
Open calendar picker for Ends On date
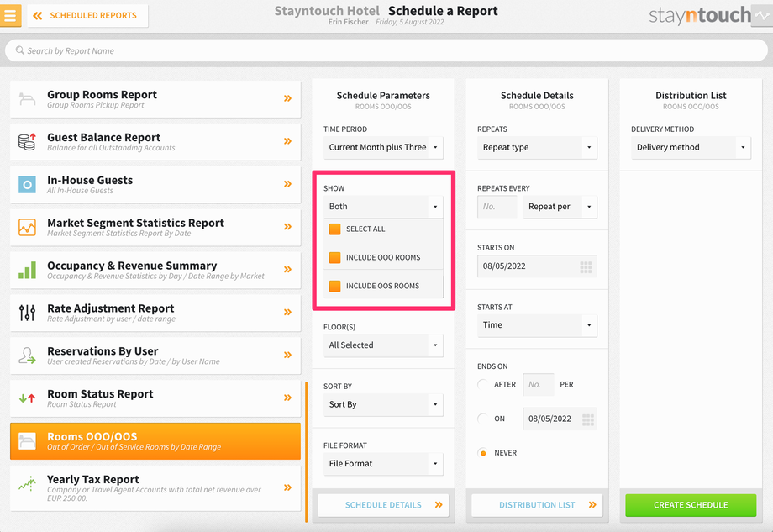tap(588, 419)
